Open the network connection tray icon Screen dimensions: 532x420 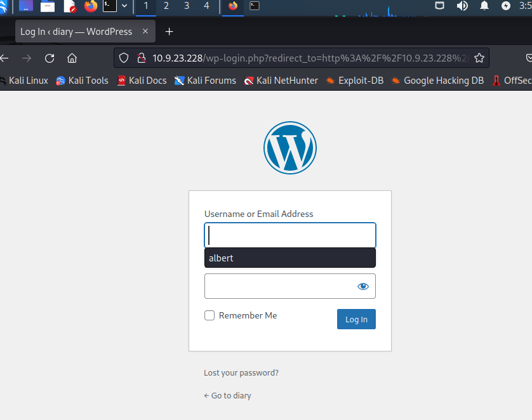coord(440,6)
